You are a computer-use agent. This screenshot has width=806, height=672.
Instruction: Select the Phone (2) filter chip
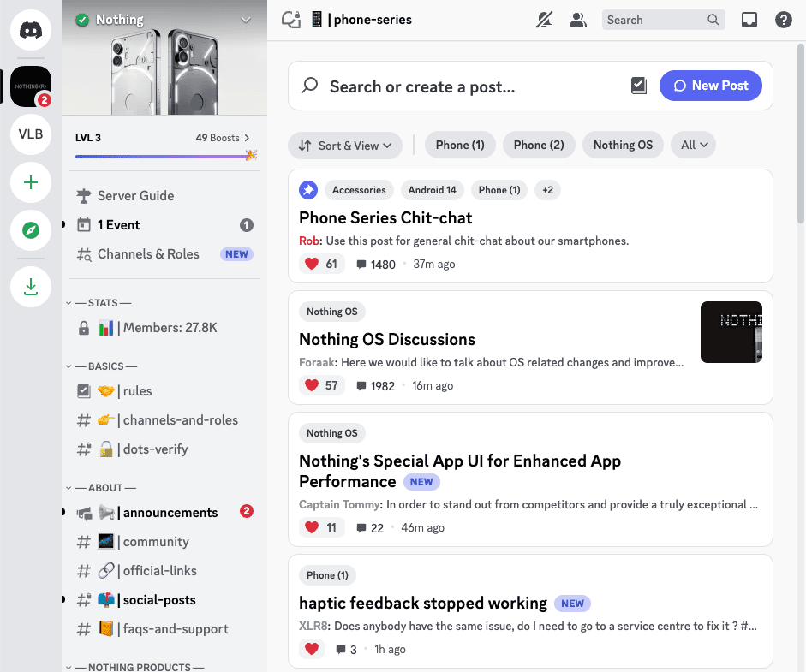[539, 145]
